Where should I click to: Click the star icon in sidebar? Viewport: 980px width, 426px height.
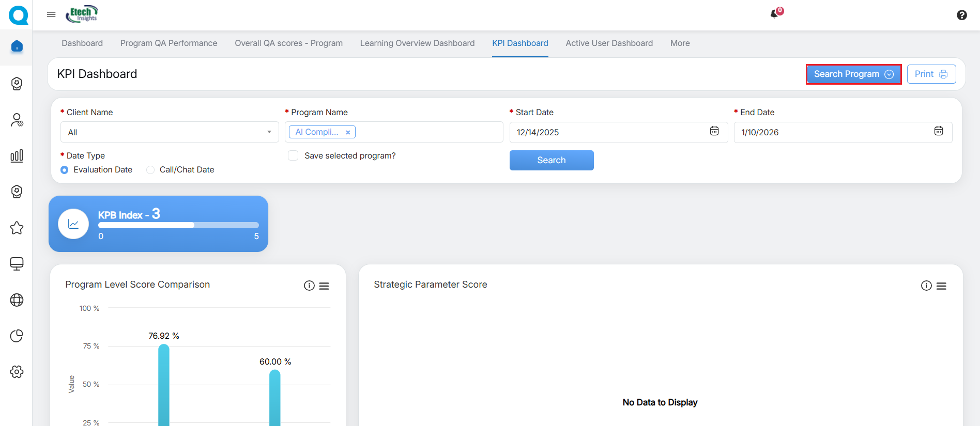(x=17, y=228)
